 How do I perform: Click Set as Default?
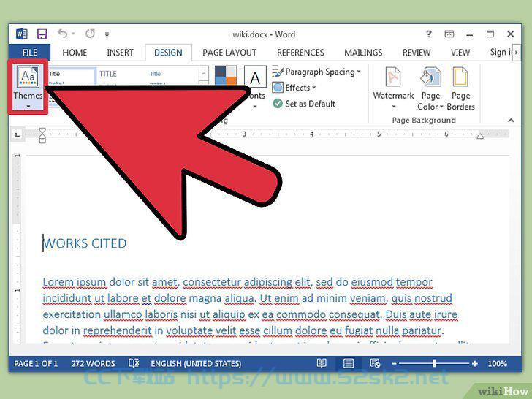pyautogui.click(x=304, y=104)
